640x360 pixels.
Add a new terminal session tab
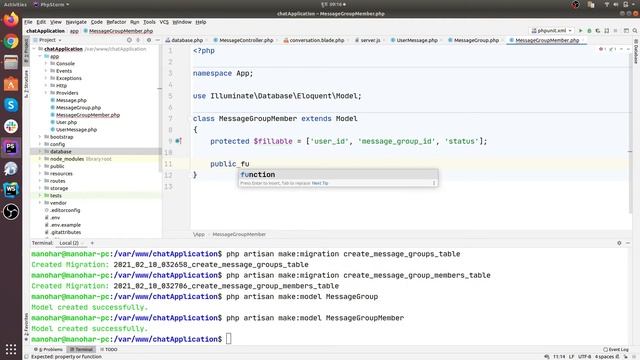click(92, 243)
